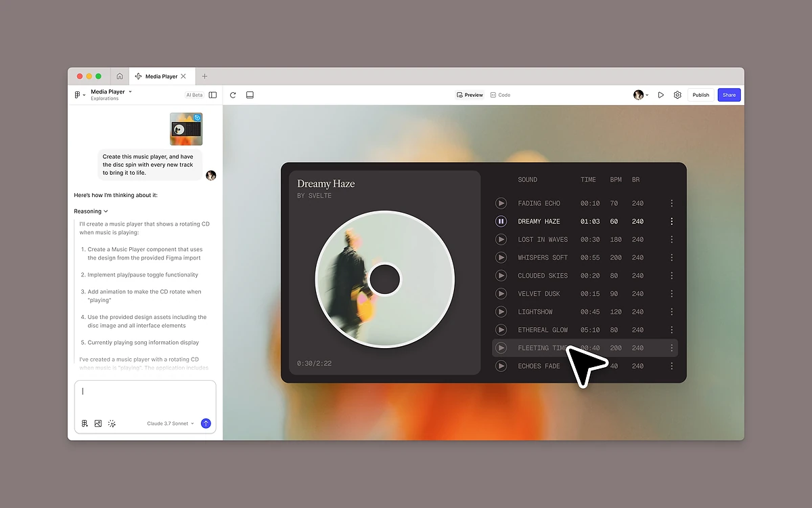The height and width of the screenshot is (508, 812).
Task: Play the LOST IN WAVES track
Action: tap(501, 239)
